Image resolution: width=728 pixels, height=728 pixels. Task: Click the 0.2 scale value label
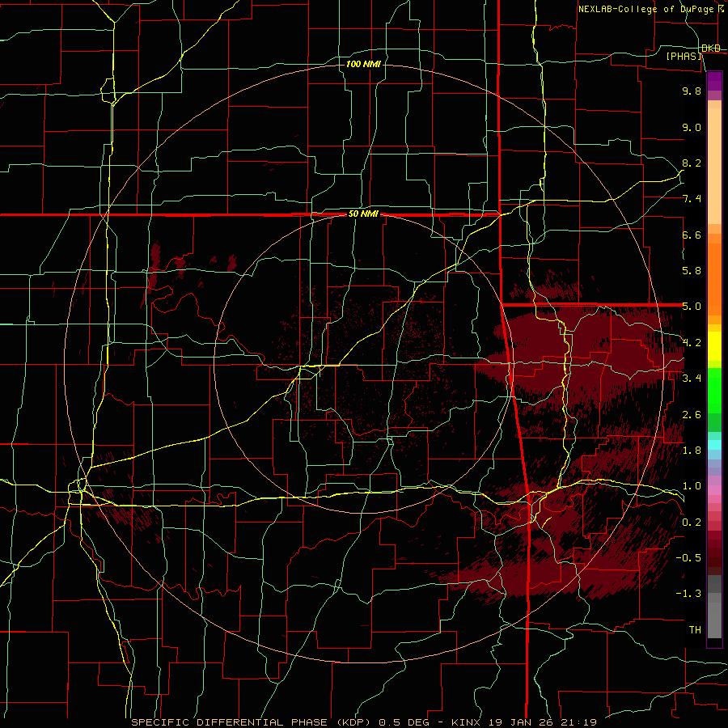pyautogui.click(x=692, y=523)
